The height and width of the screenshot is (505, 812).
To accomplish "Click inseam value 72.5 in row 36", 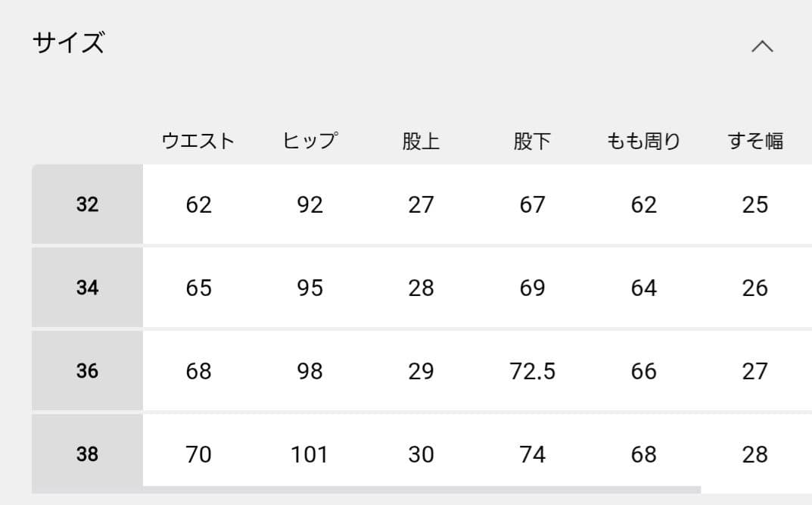I will coord(533,371).
